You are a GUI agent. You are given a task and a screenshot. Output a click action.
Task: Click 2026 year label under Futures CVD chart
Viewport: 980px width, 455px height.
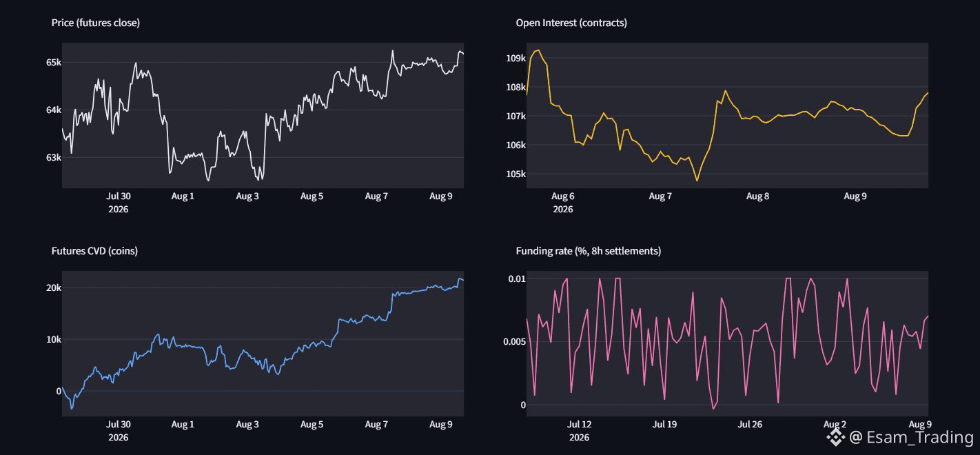pos(119,437)
